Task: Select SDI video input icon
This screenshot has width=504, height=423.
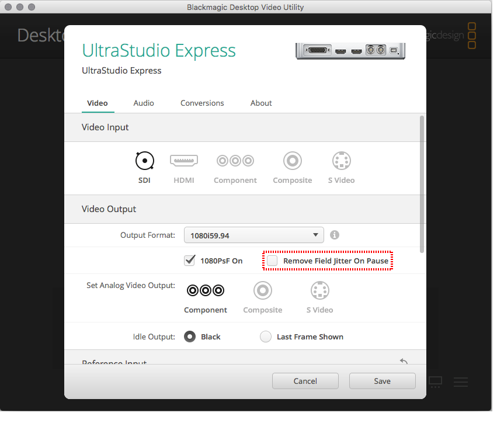Action: (x=145, y=161)
